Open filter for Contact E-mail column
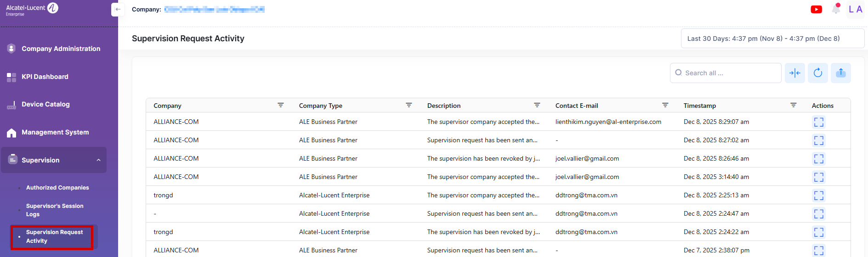The height and width of the screenshot is (257, 868). 665,106
